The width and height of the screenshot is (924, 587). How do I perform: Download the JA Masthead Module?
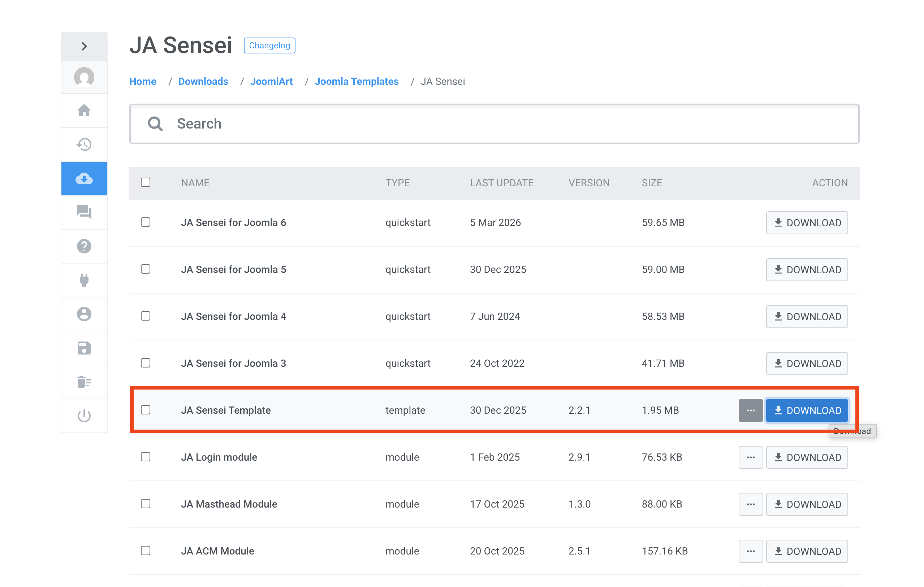[x=807, y=504]
